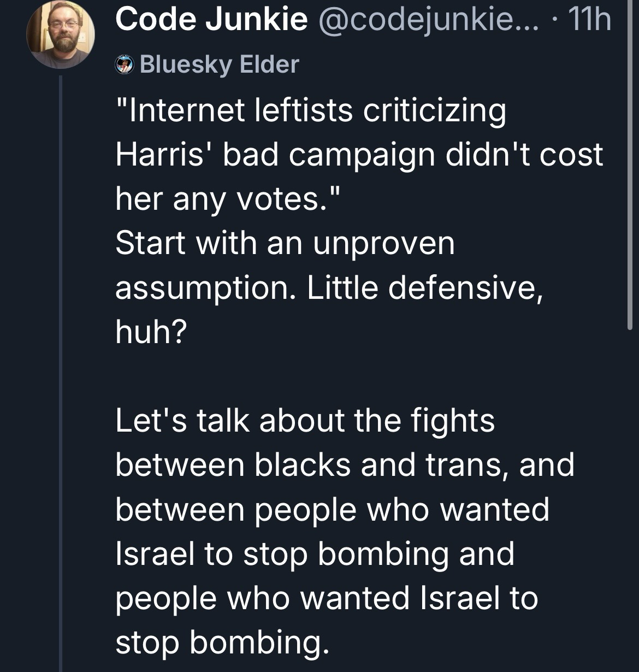Click the Bluesky Elder badge icon

click(x=125, y=66)
